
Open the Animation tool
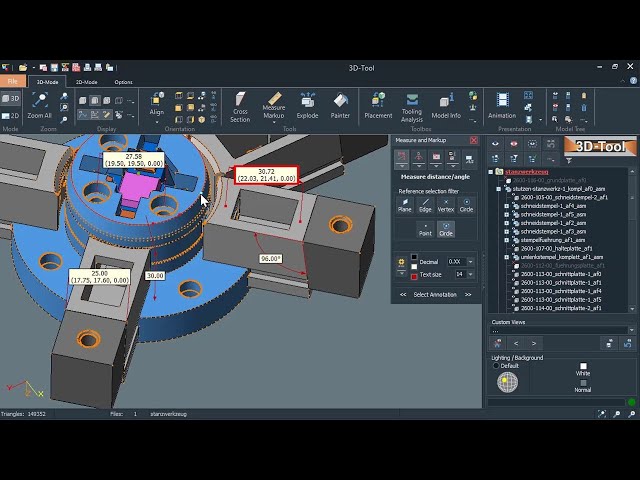tap(502, 105)
